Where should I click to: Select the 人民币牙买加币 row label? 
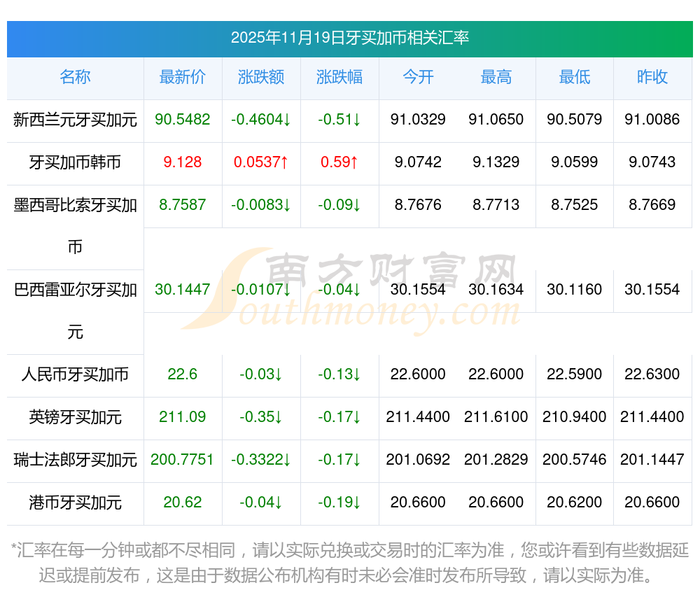point(75,374)
